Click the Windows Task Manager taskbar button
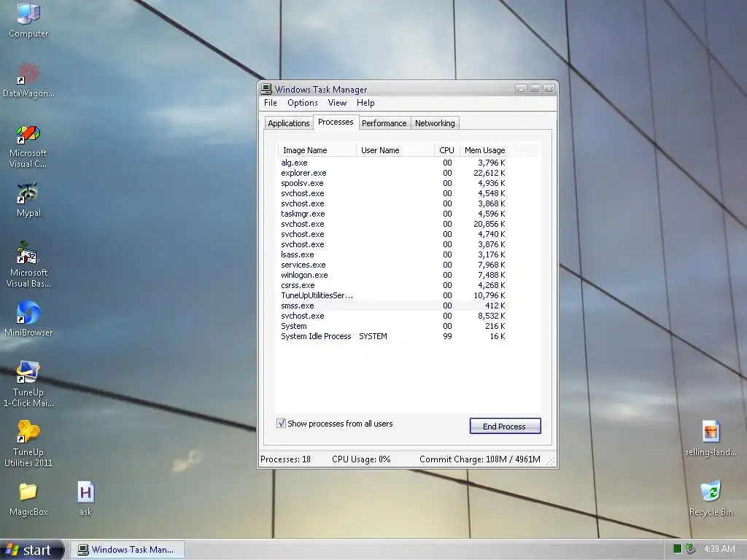The height and width of the screenshot is (560, 747). (127, 550)
